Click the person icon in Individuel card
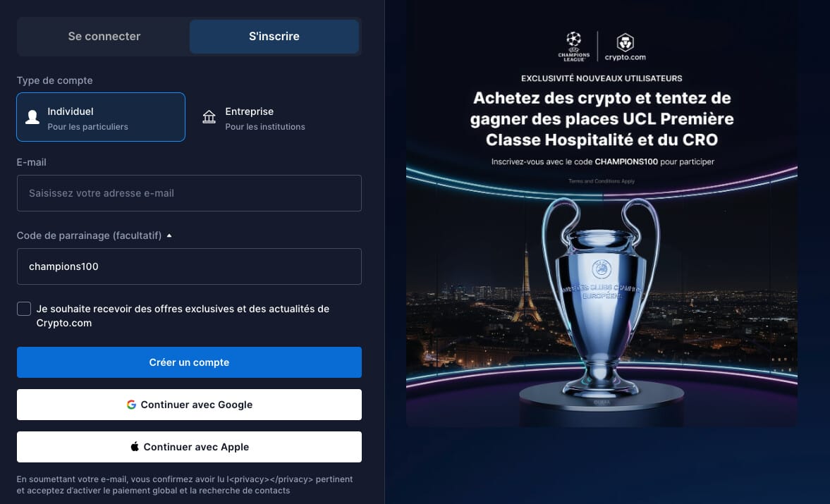This screenshot has width=830, height=504. [32, 117]
